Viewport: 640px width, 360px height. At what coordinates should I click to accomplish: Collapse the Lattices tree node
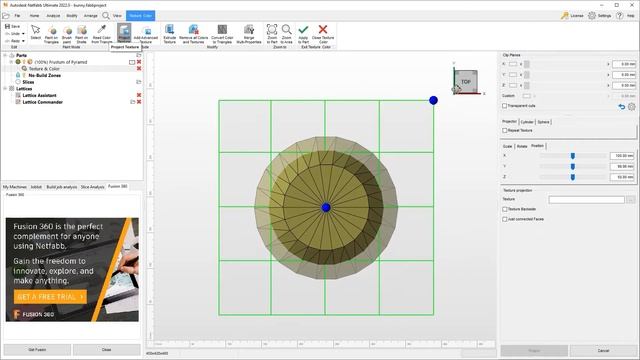point(5,89)
